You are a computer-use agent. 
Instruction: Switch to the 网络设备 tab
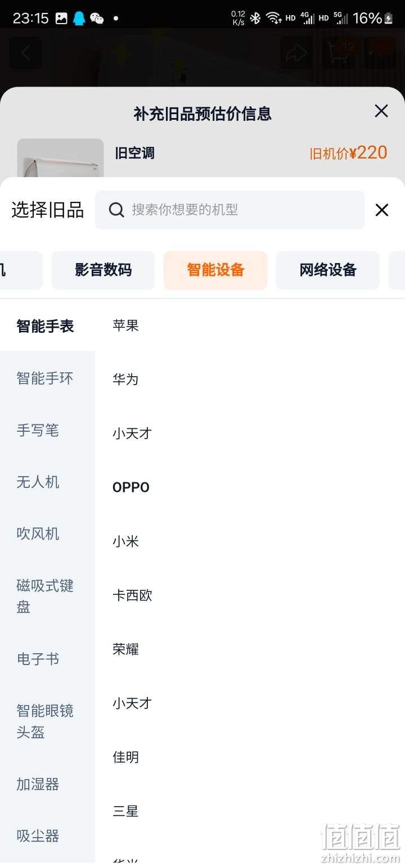click(x=328, y=270)
